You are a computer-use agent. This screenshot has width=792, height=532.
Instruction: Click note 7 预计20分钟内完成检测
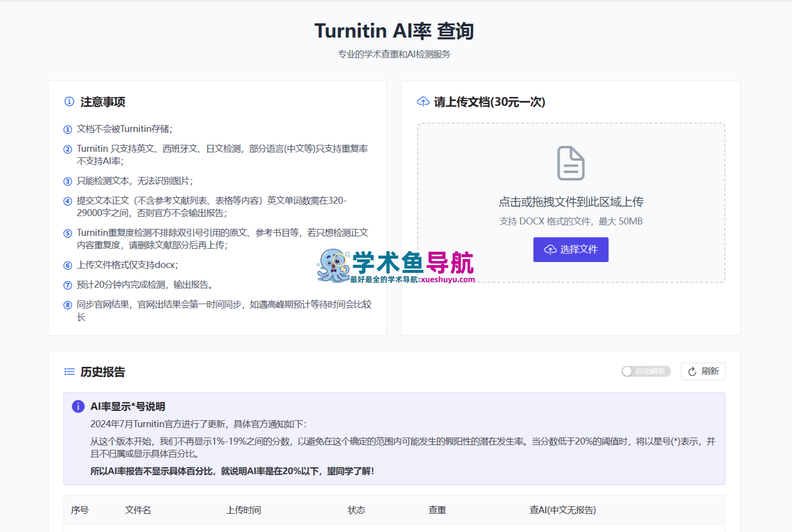[145, 285]
